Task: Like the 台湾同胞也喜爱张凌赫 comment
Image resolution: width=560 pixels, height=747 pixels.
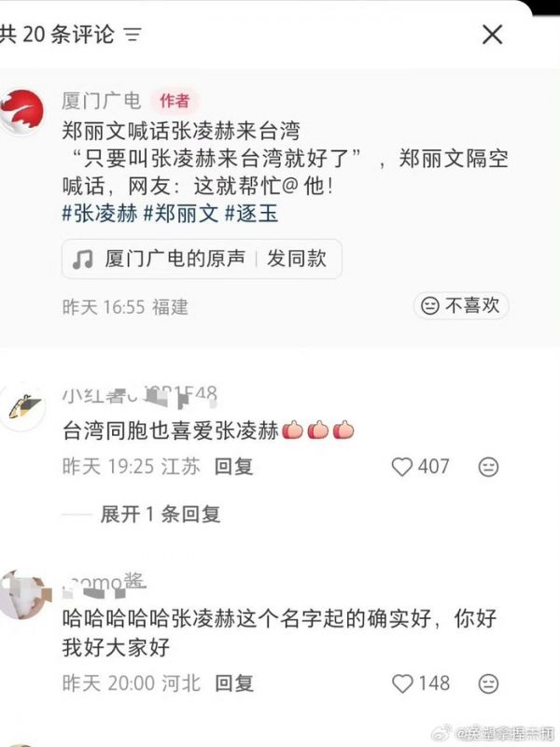Action: [402, 467]
